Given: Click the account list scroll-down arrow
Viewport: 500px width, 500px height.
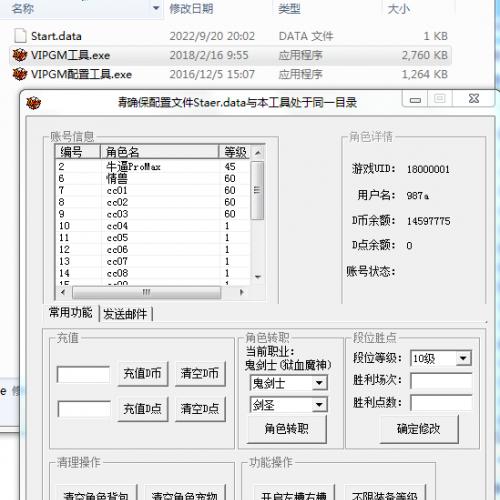Looking at the screenshot, I should [x=257, y=277].
